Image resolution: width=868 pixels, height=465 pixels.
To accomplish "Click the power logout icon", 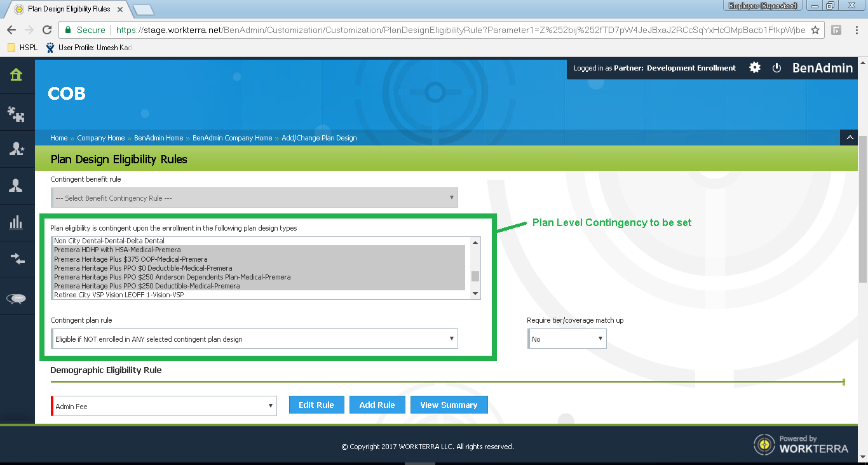I will coord(776,68).
